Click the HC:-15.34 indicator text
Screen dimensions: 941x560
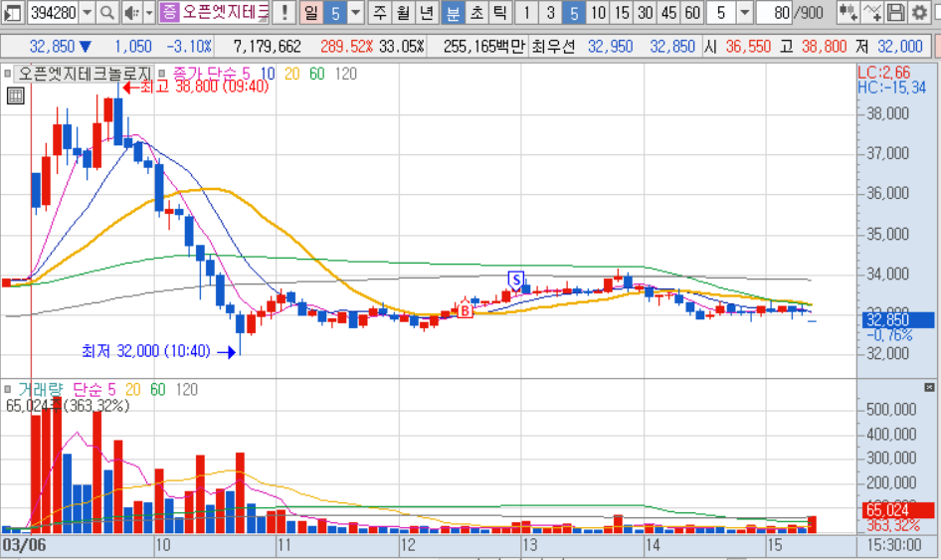pos(892,88)
